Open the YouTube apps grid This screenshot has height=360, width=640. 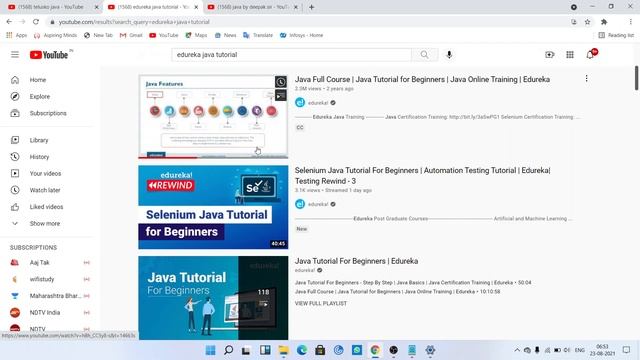(x=570, y=55)
